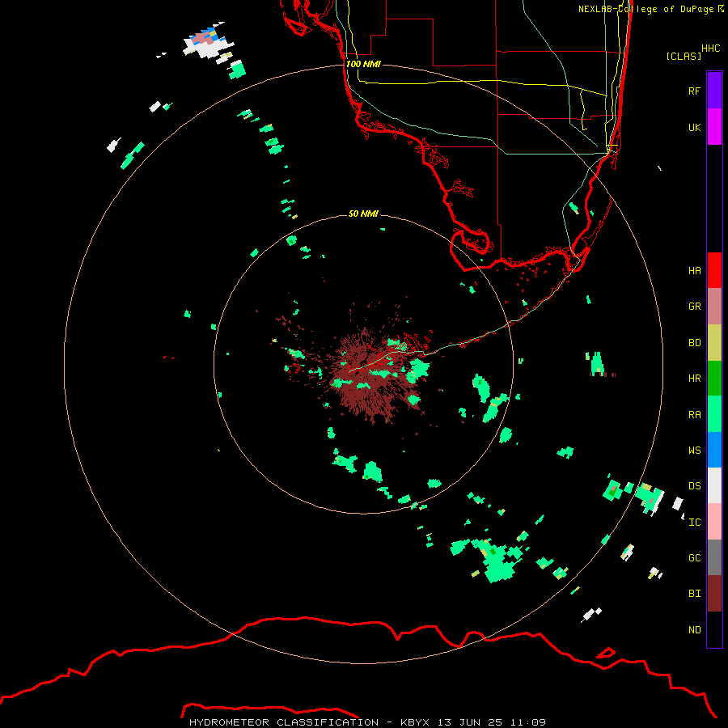Click the [CLAS] units label
The height and width of the screenshot is (728, 728).
click(x=684, y=56)
